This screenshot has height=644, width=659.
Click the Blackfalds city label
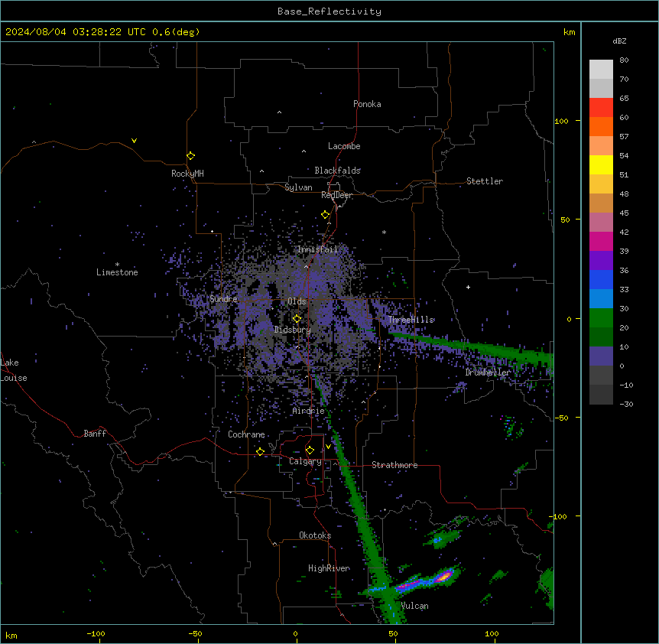[x=337, y=171]
